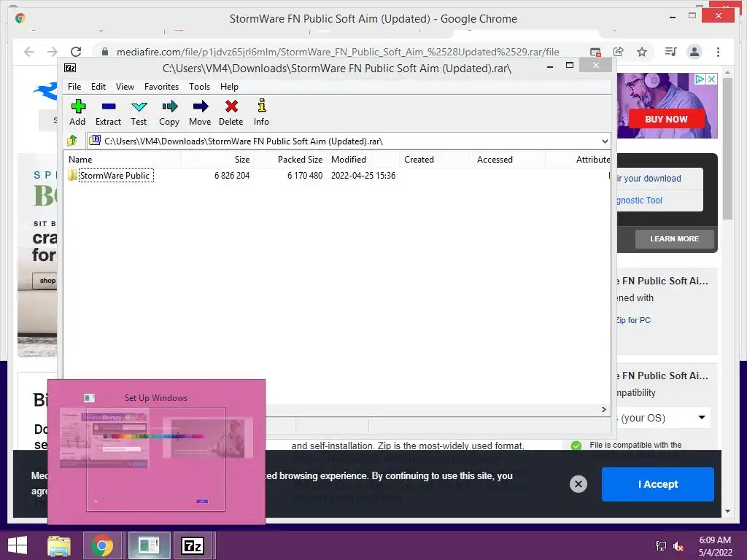Image resolution: width=747 pixels, height=560 pixels.
Task: View site security lock info
Action: click(x=105, y=52)
